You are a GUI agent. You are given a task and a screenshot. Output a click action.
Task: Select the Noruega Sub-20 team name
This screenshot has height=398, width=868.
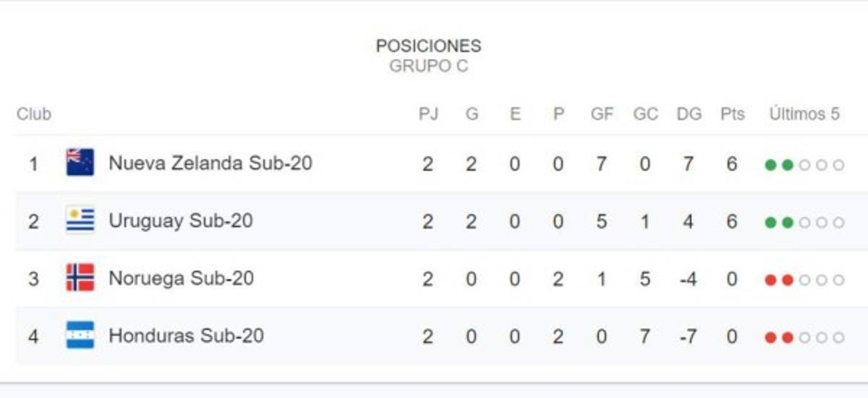coord(181,278)
